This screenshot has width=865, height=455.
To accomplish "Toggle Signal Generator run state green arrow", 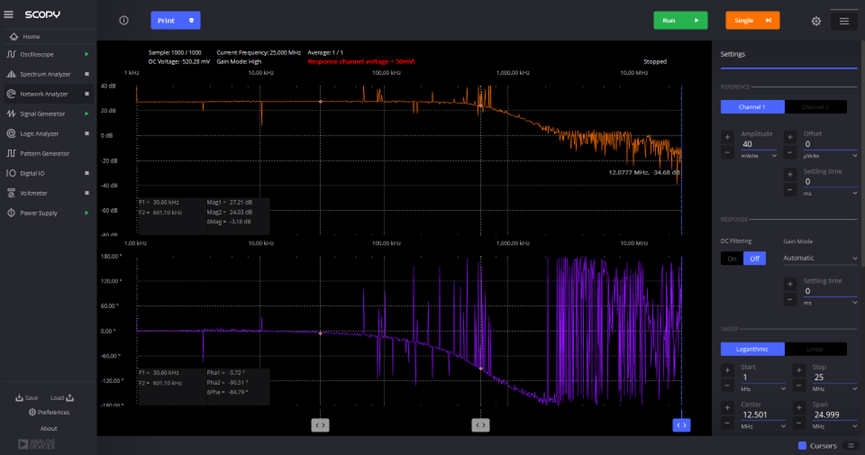I will (87, 114).
